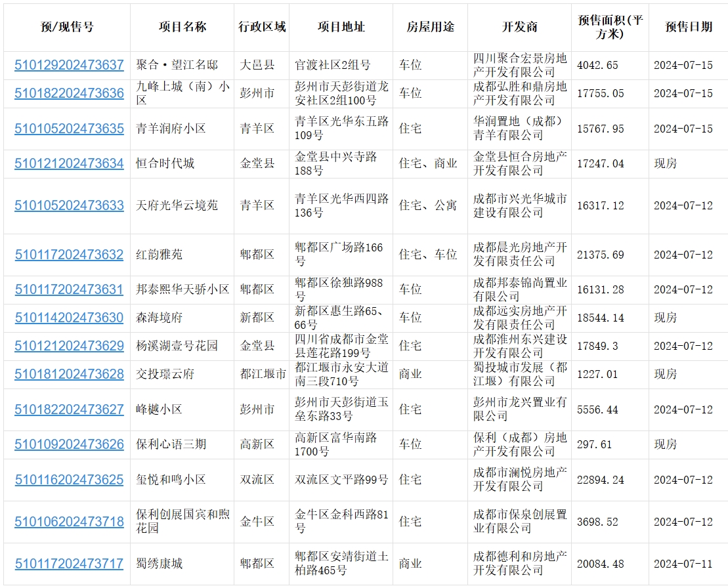Viewport: 728px width, 588px height.
Task: Click the 预/现售号 column header
Action: click(x=67, y=27)
